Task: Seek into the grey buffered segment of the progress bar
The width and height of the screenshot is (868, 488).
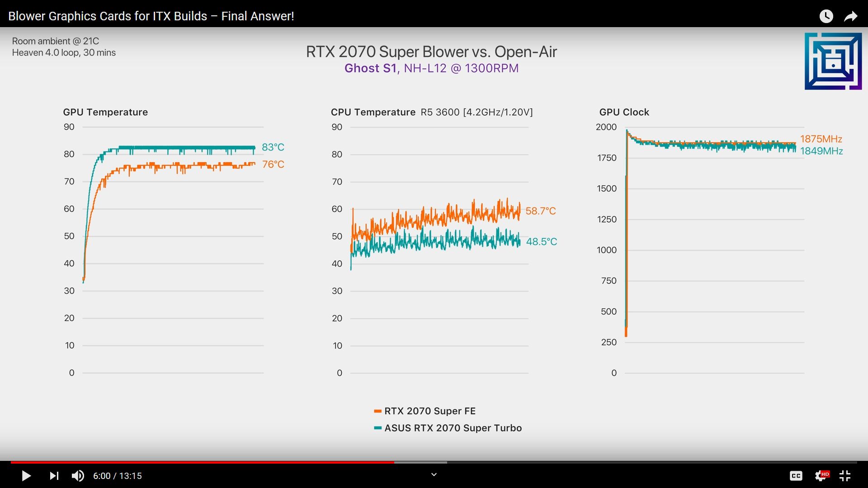Action: (x=420, y=462)
